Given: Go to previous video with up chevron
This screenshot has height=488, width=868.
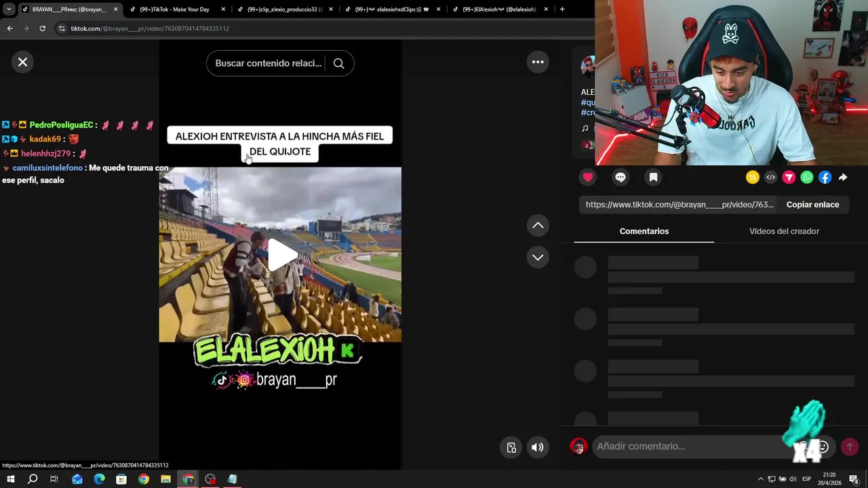Looking at the screenshot, I should tap(538, 226).
